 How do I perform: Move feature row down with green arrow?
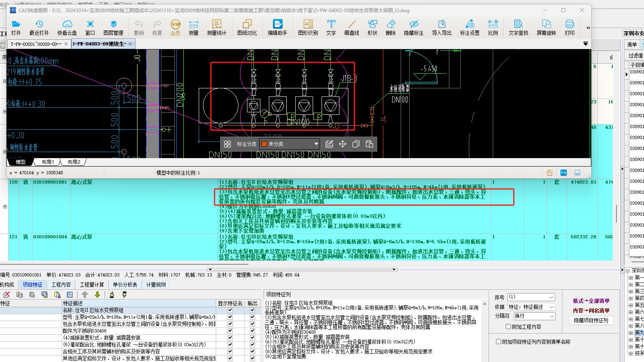pos(97,295)
